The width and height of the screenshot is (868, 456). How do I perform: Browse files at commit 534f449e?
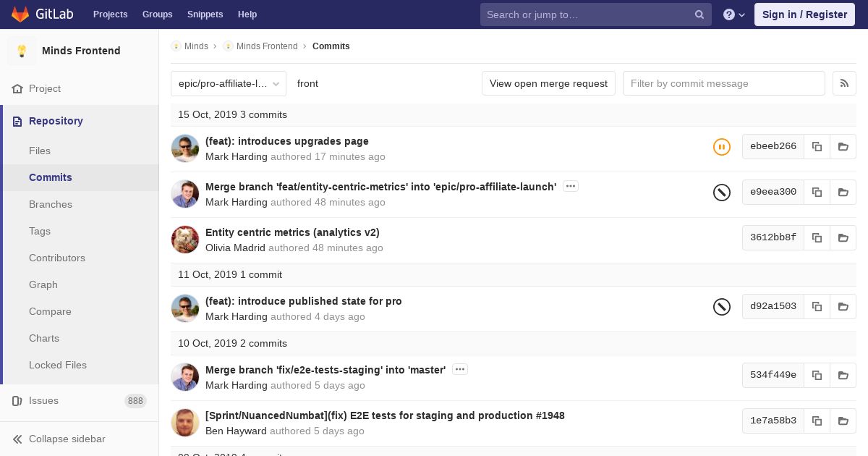click(x=843, y=375)
